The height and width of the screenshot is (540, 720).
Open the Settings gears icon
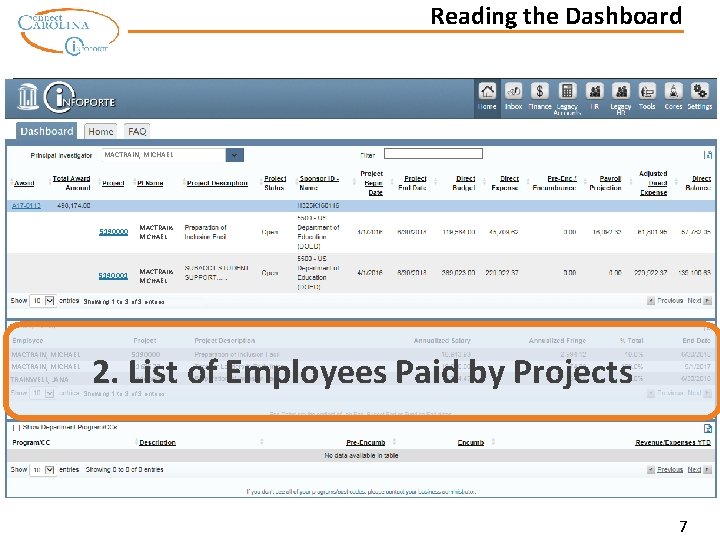pyautogui.click(x=700, y=91)
